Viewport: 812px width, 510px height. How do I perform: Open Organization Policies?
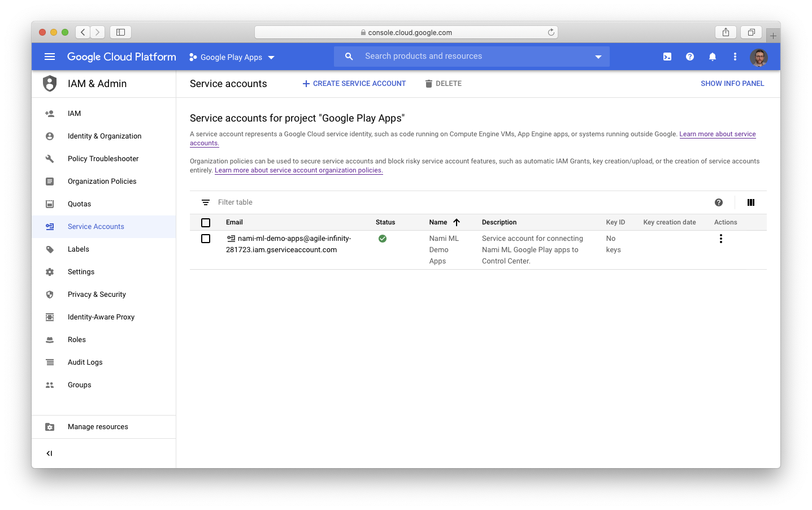coord(104,181)
